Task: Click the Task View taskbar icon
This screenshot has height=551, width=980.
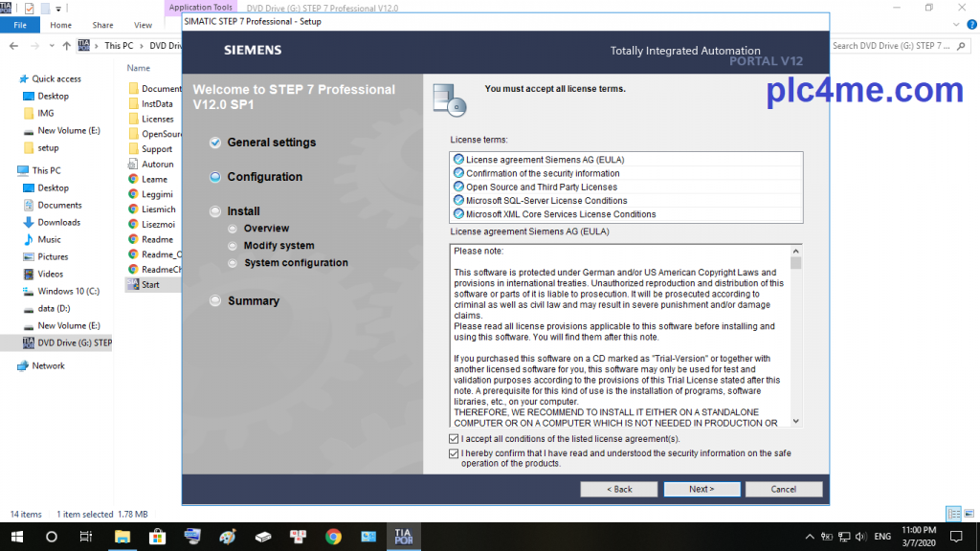Action: (x=86, y=537)
